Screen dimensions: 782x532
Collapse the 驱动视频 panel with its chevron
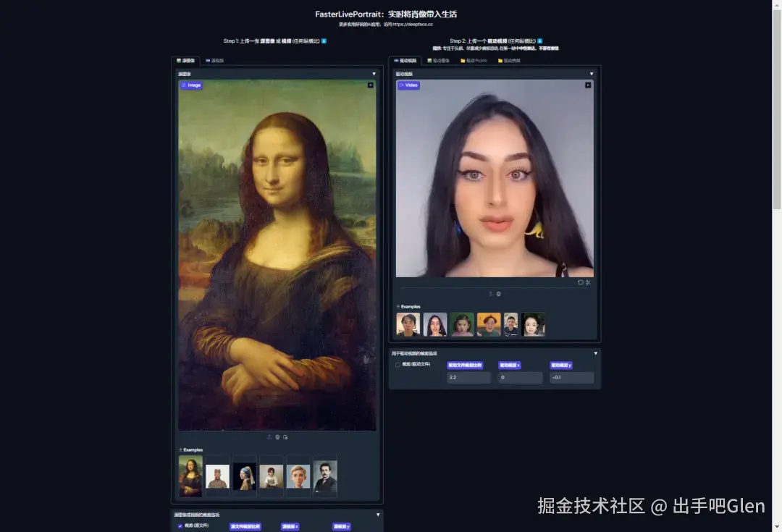pyautogui.click(x=592, y=73)
